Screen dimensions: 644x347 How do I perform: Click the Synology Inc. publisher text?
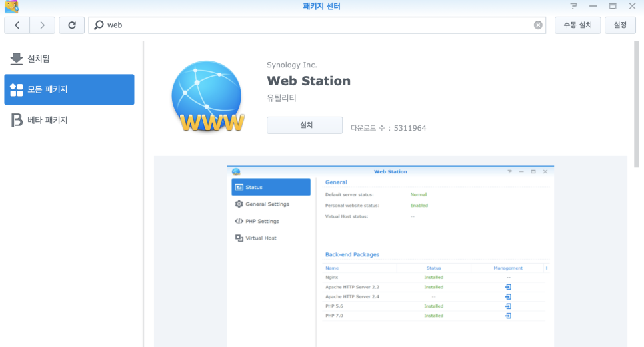click(291, 65)
